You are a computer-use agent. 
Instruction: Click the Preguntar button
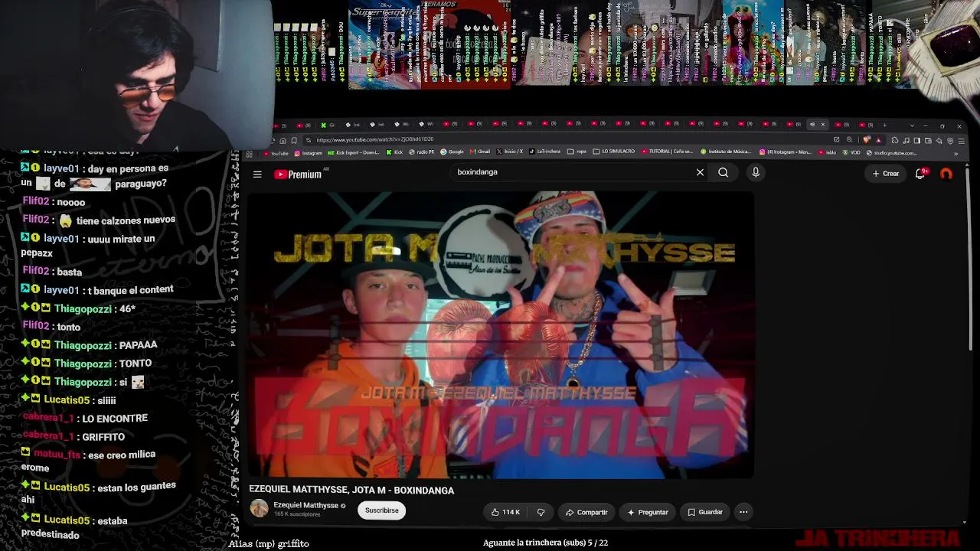click(648, 512)
